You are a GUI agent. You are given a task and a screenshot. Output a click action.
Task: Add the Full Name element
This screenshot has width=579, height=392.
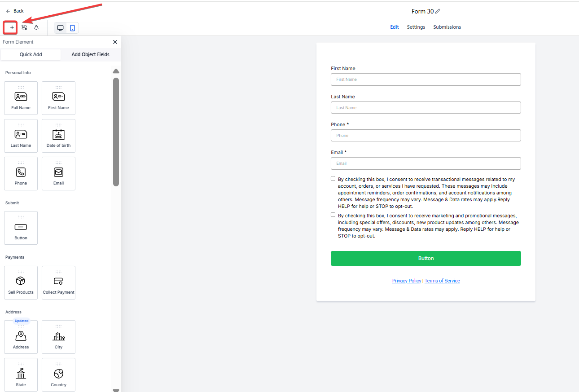21,98
